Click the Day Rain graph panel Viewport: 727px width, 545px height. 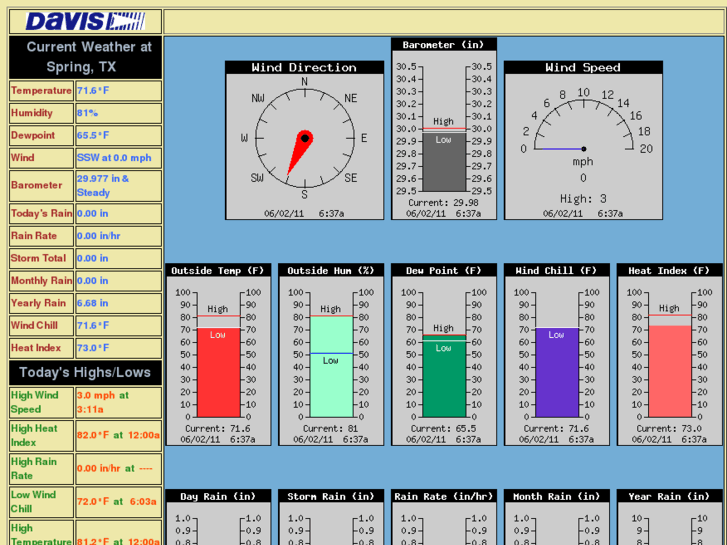(x=218, y=517)
